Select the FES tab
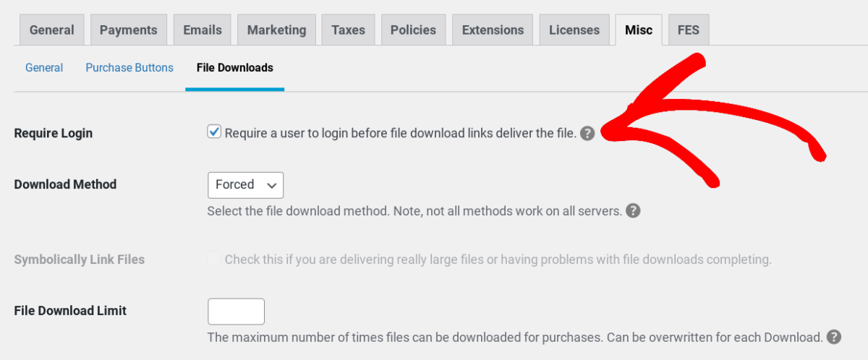 tap(689, 30)
